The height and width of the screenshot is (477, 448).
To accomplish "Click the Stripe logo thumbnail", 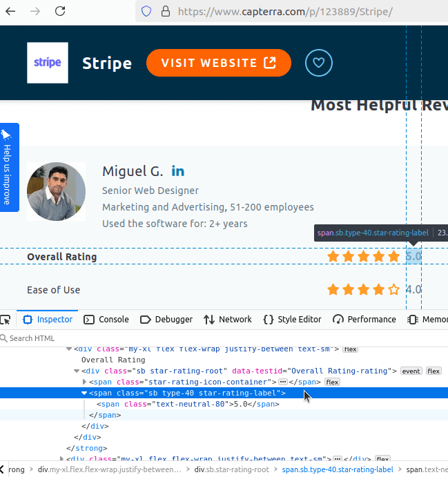I will (48, 63).
